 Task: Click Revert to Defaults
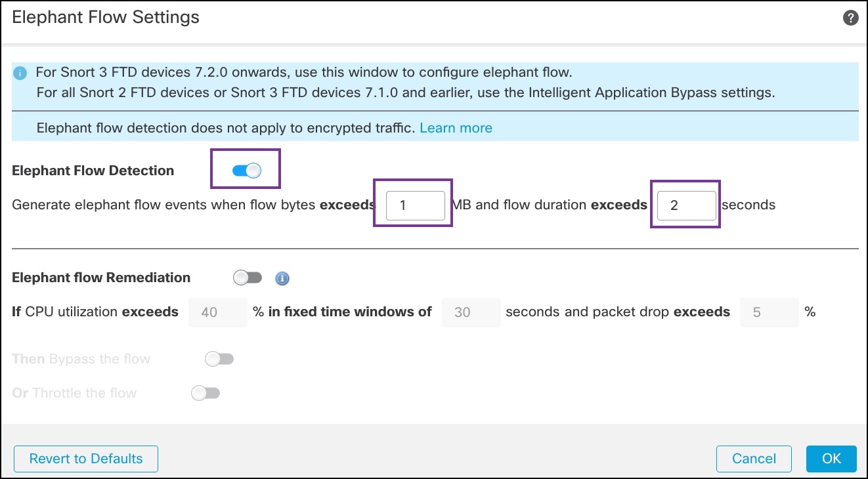coord(85,459)
